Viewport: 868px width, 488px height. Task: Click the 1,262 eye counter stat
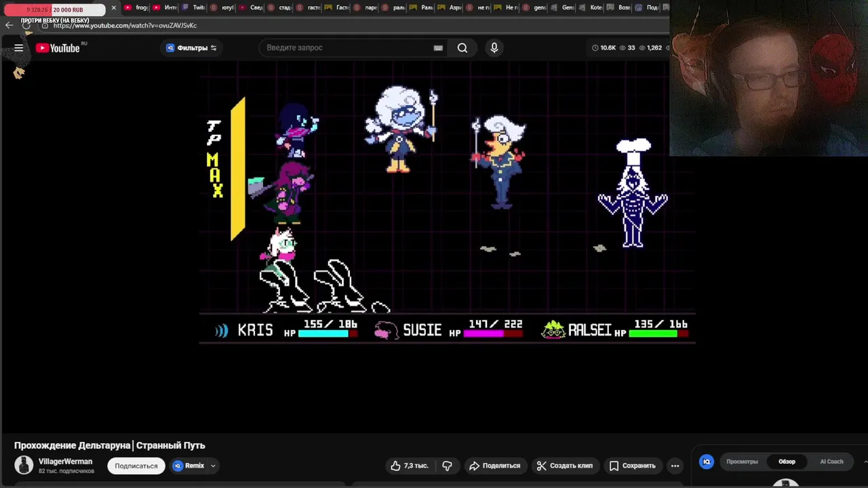651,47
